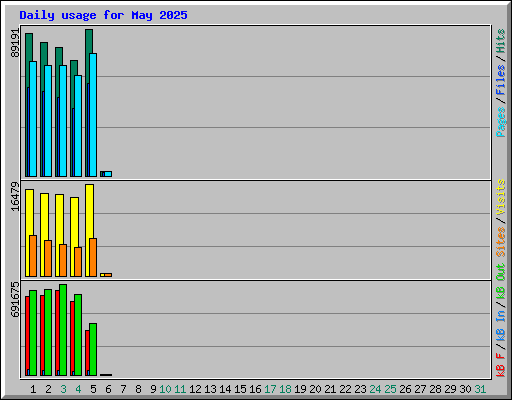Click the 'Hits' legend label
512x400 pixels.
pos(501,41)
